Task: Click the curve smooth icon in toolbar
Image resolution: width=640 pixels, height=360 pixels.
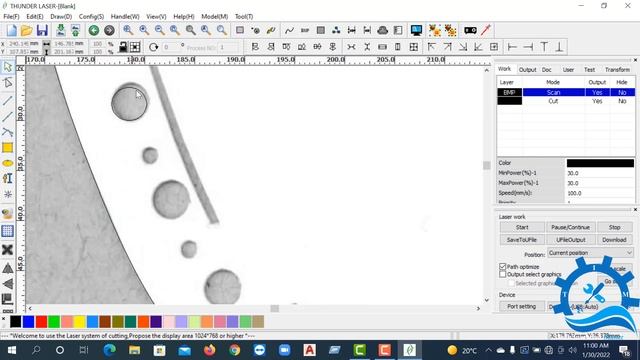Action: [x=289, y=30]
